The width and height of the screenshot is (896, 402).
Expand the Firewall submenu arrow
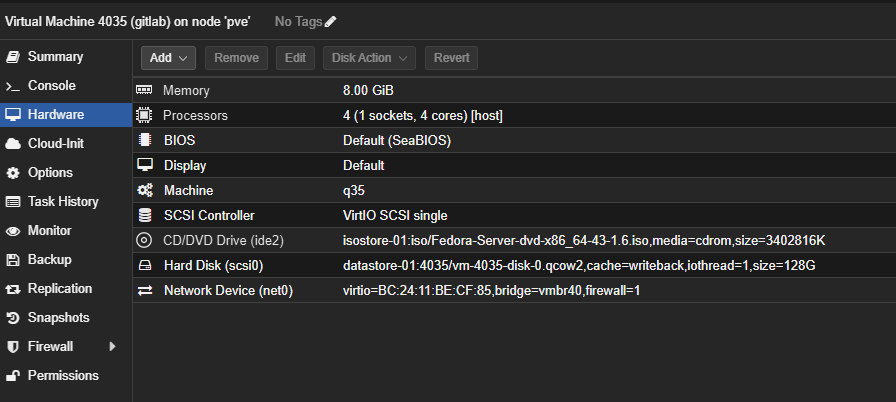112,347
